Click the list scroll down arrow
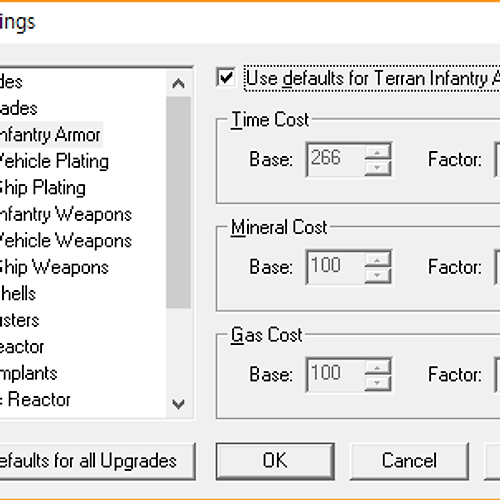Screen dimensions: 500x500 [178, 404]
